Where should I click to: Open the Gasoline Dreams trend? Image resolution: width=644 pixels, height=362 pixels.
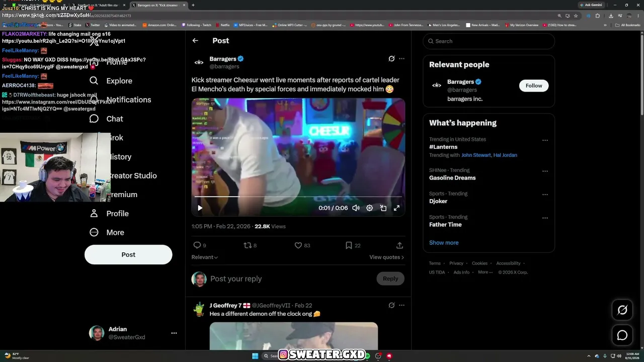[x=452, y=178]
